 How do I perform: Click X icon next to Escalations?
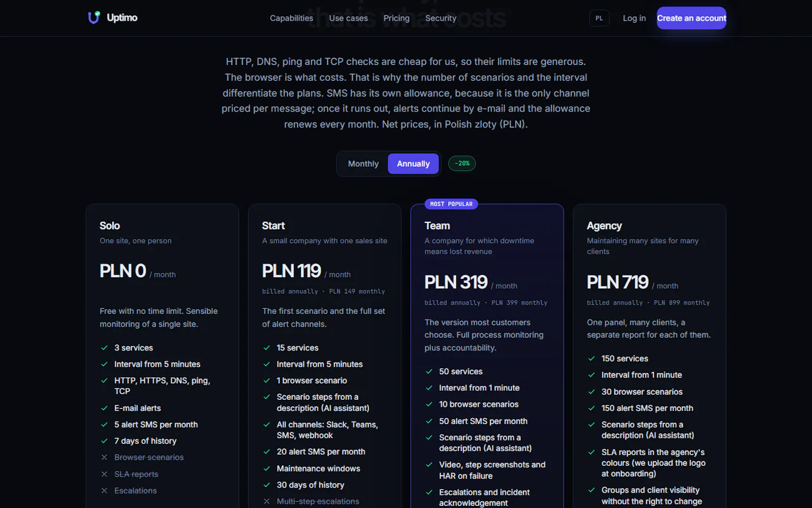[104, 491]
